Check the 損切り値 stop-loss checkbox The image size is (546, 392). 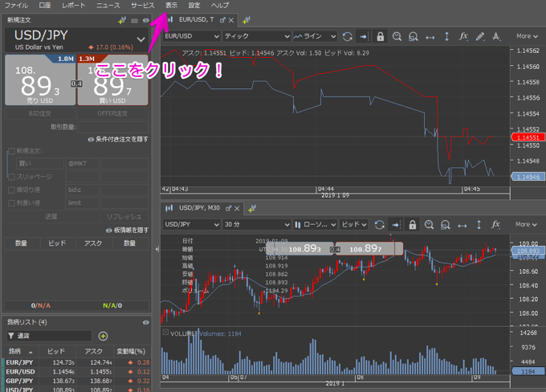pos(11,190)
